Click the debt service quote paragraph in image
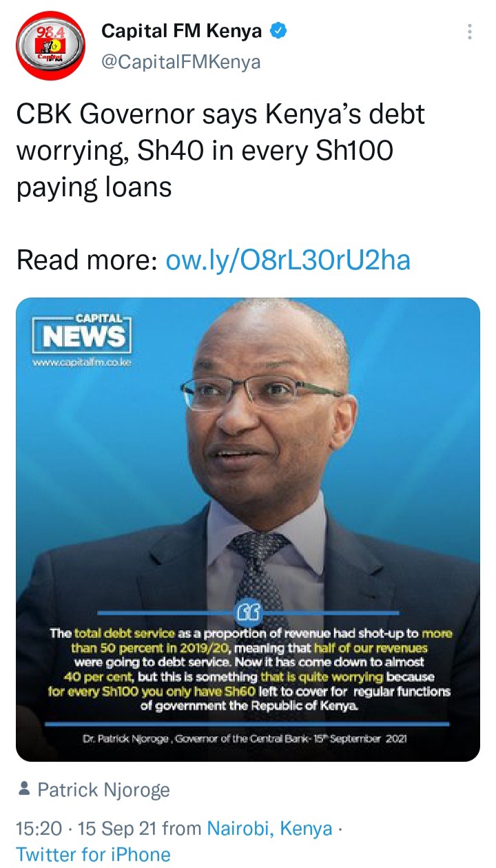Viewport: 496px width, 868px height. click(248, 670)
